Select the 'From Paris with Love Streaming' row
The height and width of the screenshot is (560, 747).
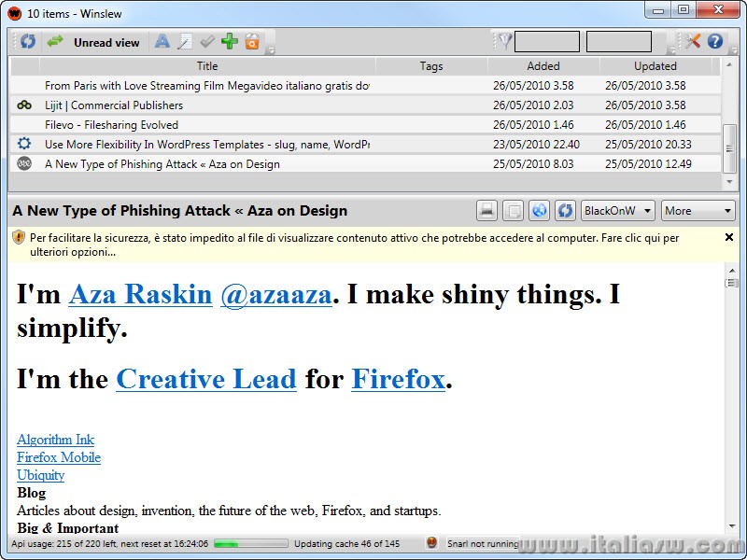coord(365,86)
